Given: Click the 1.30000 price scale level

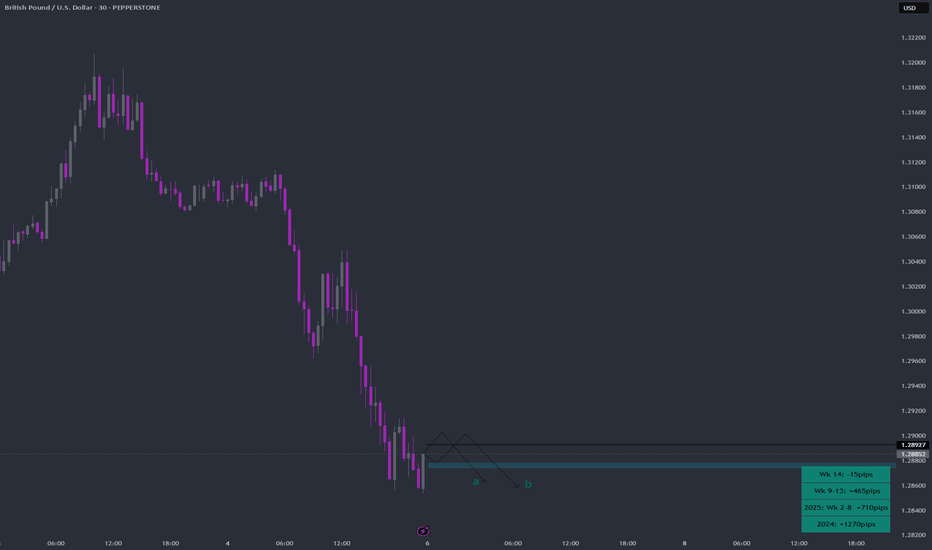Looking at the screenshot, I should (914, 312).
